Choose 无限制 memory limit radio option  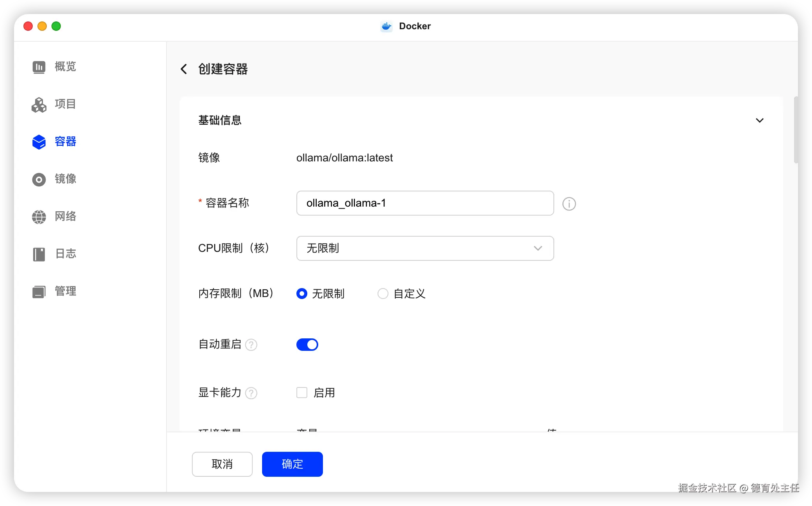coord(302,294)
